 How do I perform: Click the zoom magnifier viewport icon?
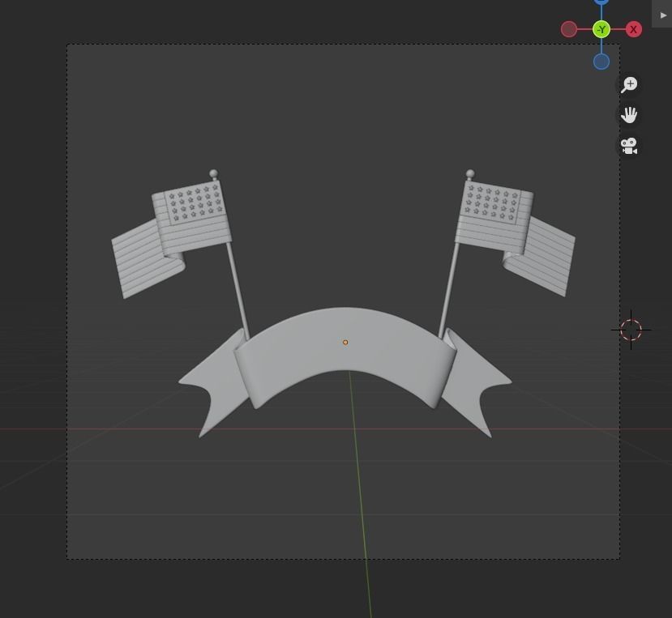tap(629, 84)
